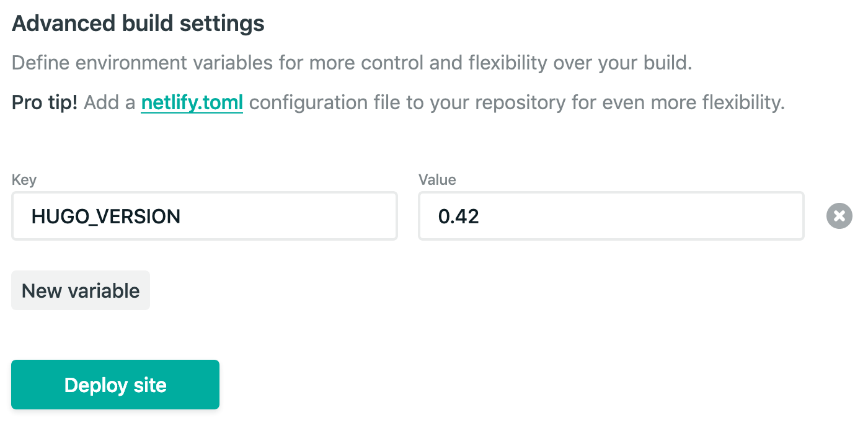Click the Key field label
The image size is (868, 428).
pos(24,180)
